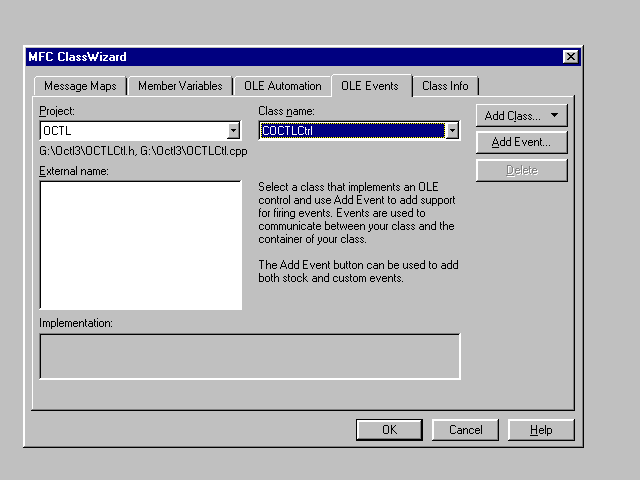Close the MFC ClassWizard dialog
The image size is (640, 480).
(570, 57)
